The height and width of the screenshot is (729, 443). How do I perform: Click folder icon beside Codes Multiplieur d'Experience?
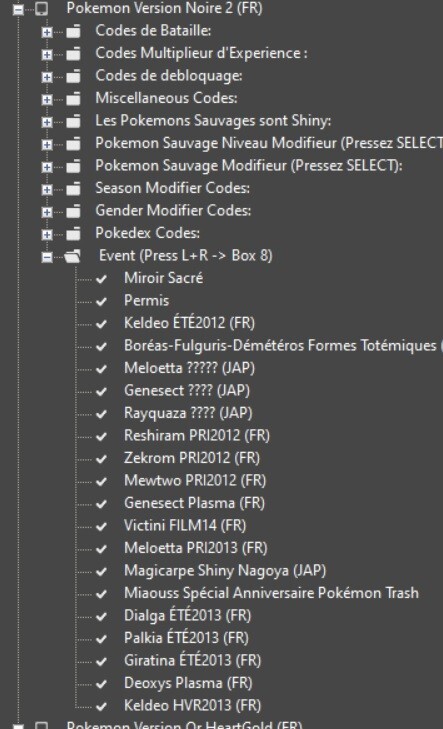(73, 54)
